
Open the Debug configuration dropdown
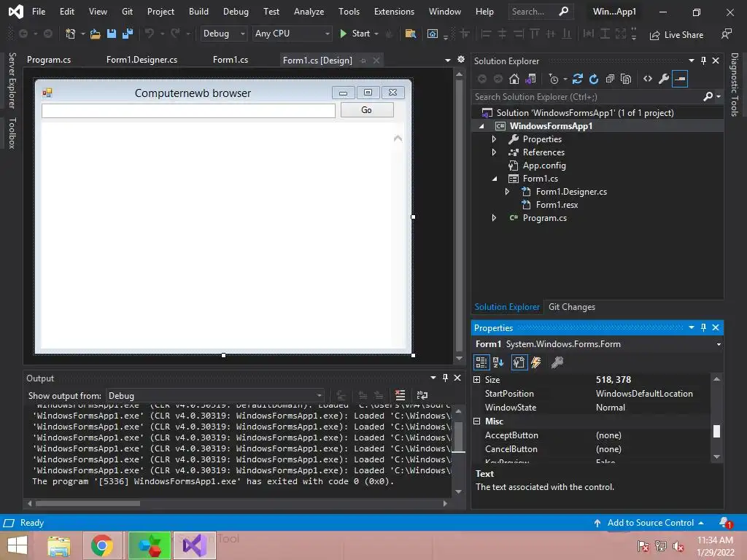tap(223, 34)
